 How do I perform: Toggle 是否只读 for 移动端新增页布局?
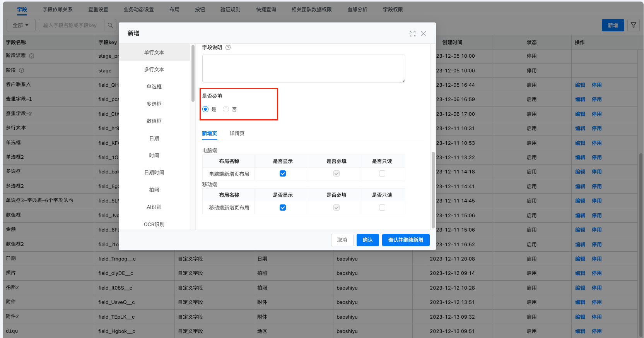pyautogui.click(x=382, y=208)
